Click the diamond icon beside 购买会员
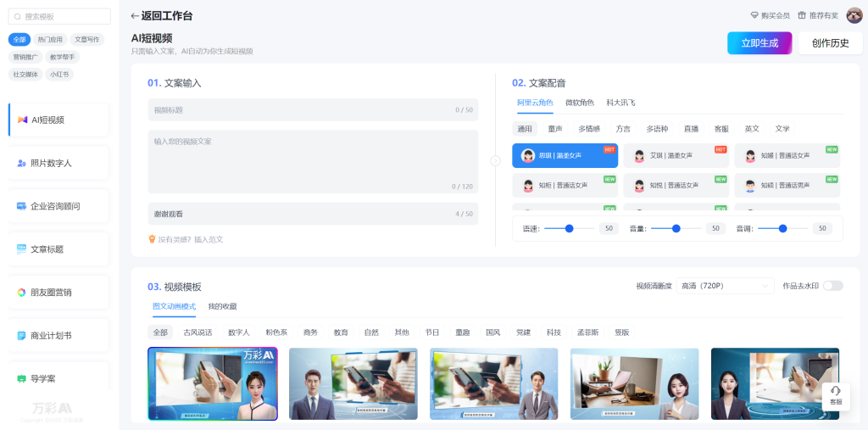 [754, 15]
